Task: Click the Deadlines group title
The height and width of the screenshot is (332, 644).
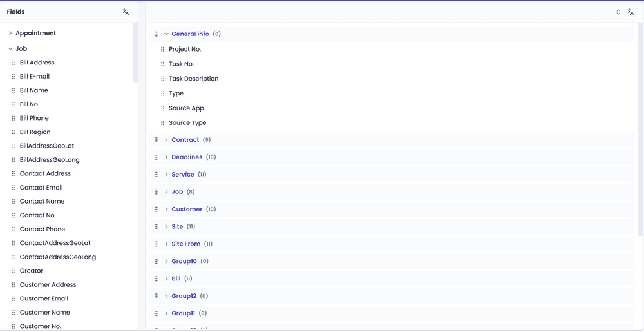Action: tap(187, 157)
